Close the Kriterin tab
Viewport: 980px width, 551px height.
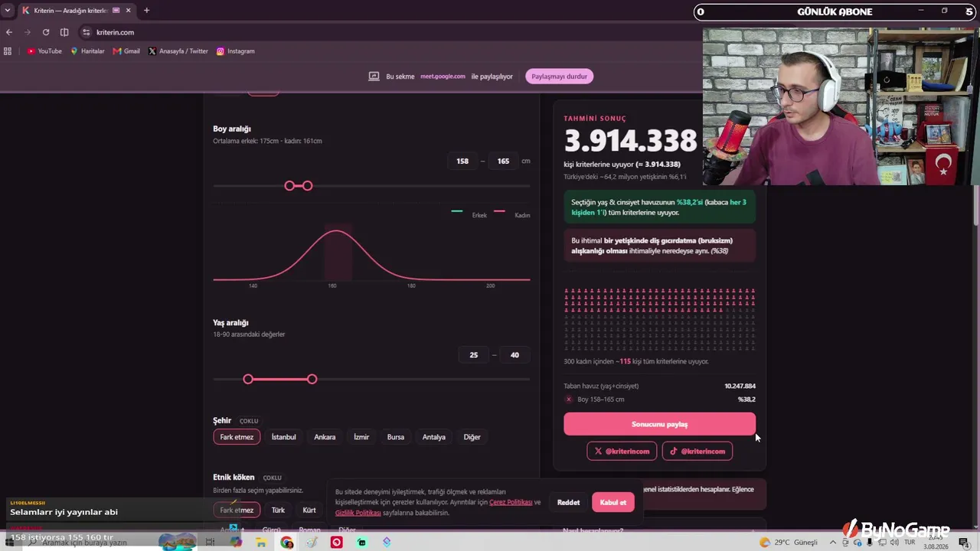[x=127, y=11]
